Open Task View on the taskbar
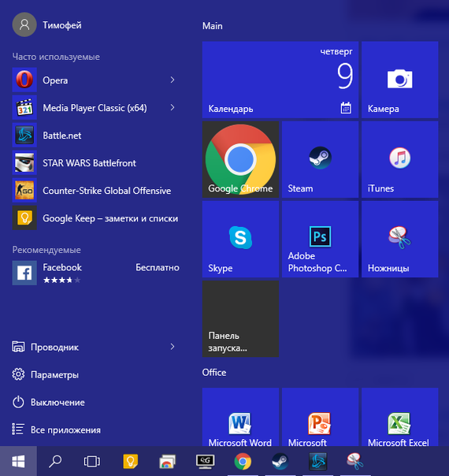 coord(92,462)
